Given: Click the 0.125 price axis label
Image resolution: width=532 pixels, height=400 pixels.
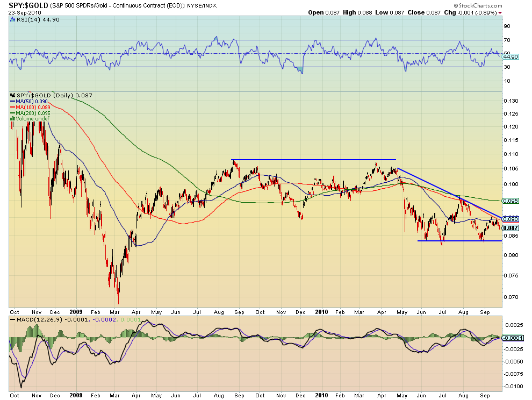Looking at the screenshot, I should coord(511,114).
